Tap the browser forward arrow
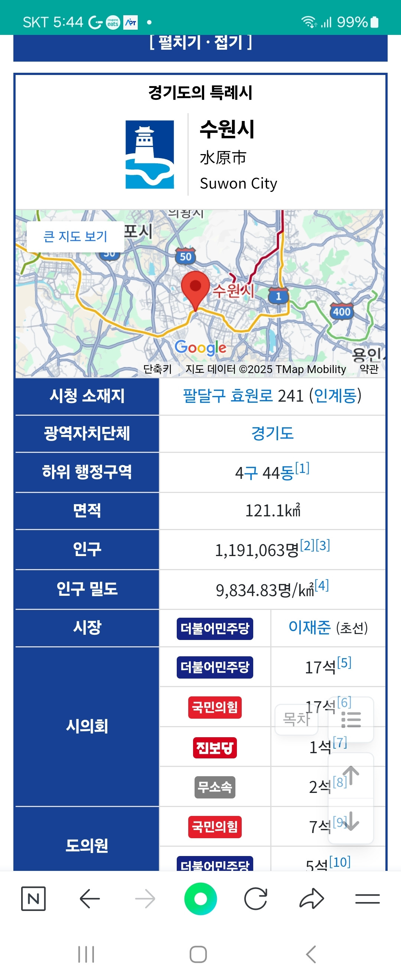The width and height of the screenshot is (401, 980). [145, 899]
